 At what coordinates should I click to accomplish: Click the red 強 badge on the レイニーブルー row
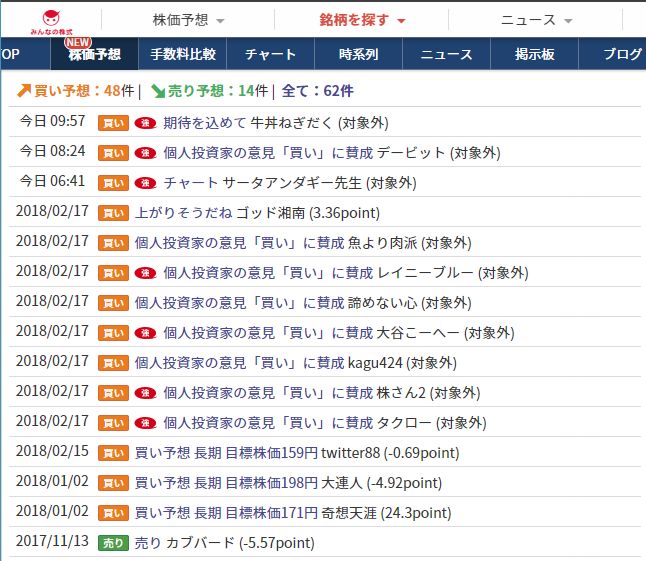tap(145, 273)
